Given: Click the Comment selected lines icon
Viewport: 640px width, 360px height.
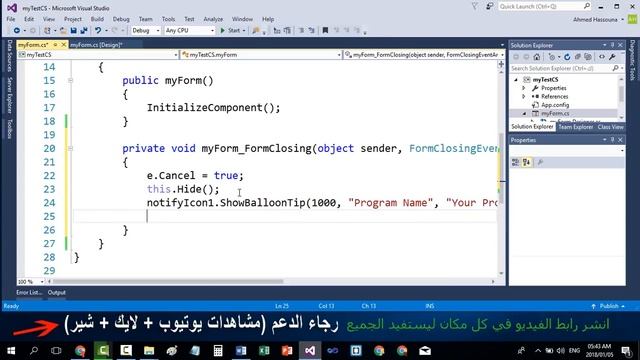Looking at the screenshot, I should (x=301, y=31).
